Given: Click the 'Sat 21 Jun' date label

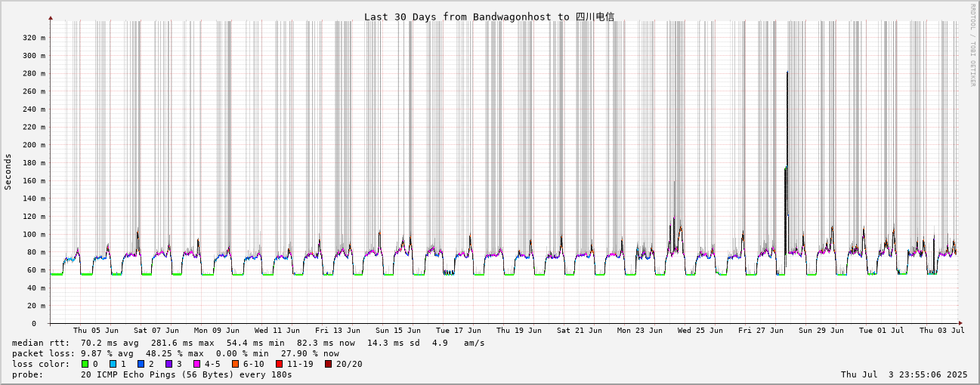Looking at the screenshot, I should tap(580, 331).
